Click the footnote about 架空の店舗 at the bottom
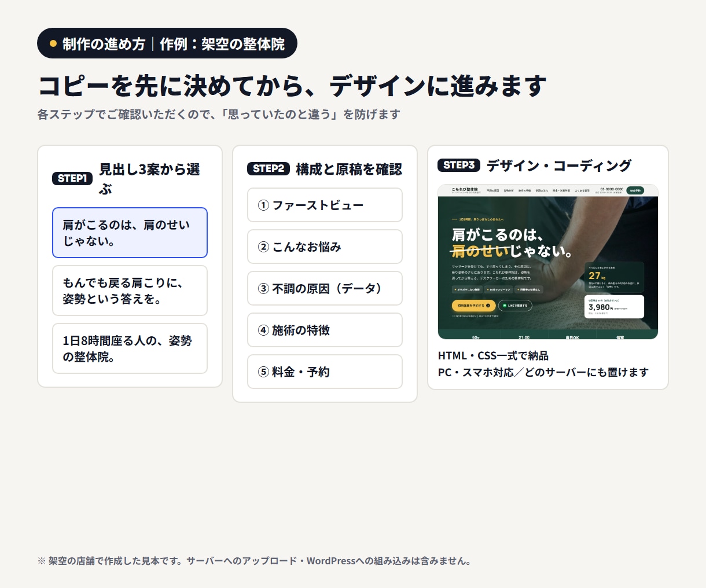The image size is (706, 588). (x=255, y=561)
